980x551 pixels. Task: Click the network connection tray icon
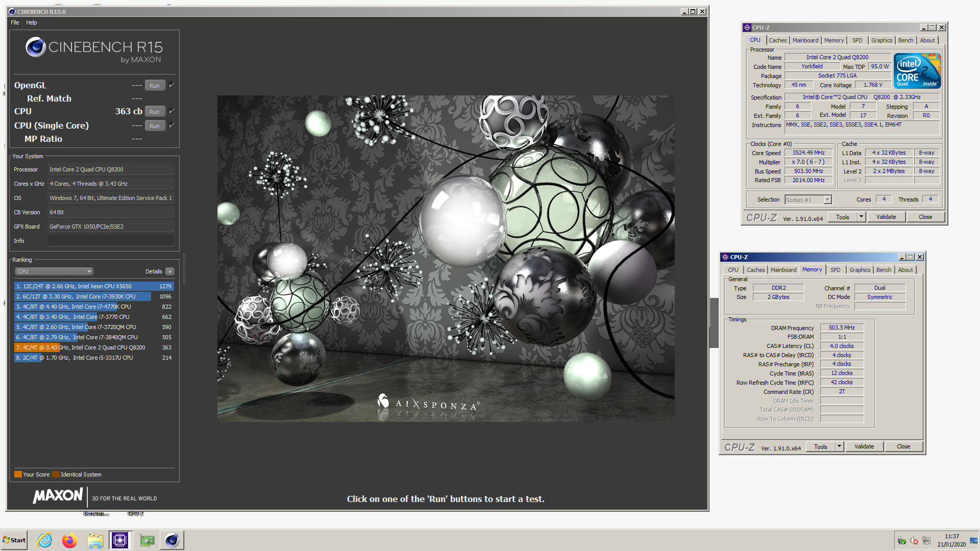coord(926,541)
